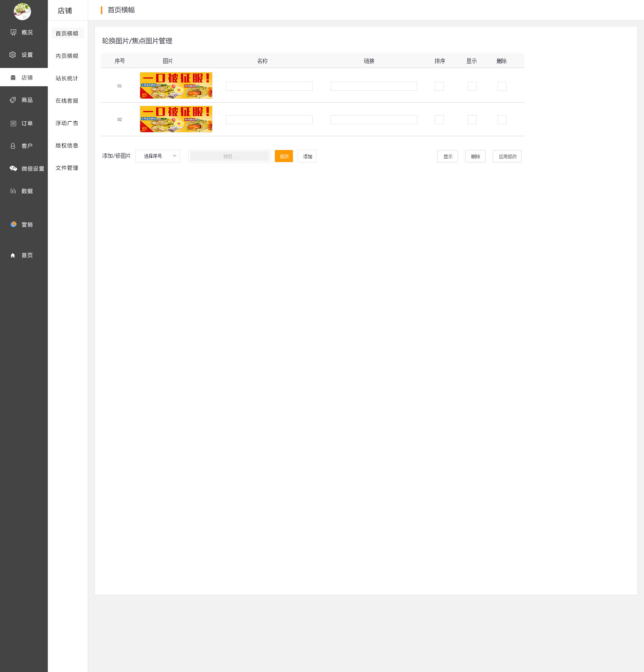The image size is (644, 672).
Task: Toggle the 排序 checkbox in row 01
Action: 439,86
